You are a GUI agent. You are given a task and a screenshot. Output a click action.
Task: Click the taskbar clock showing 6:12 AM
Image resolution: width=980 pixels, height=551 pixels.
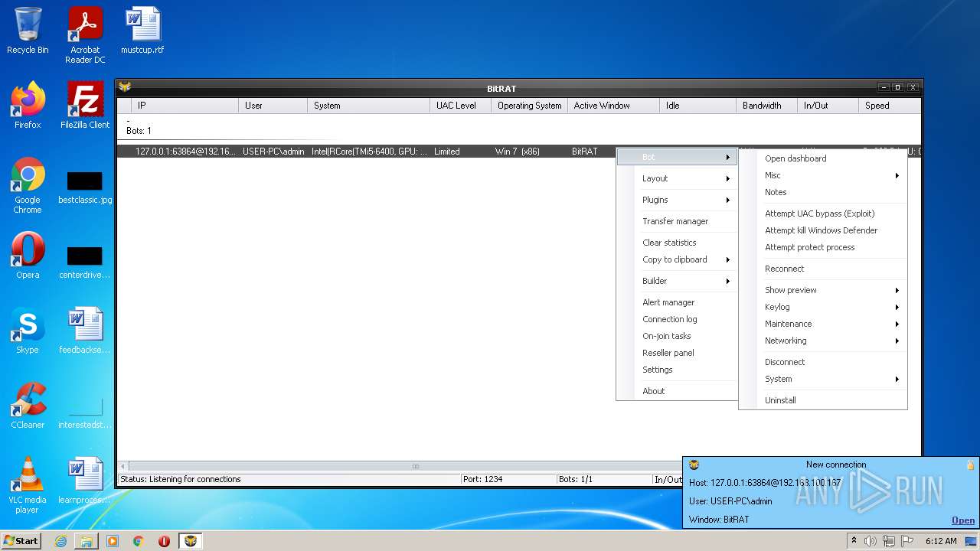pyautogui.click(x=941, y=541)
